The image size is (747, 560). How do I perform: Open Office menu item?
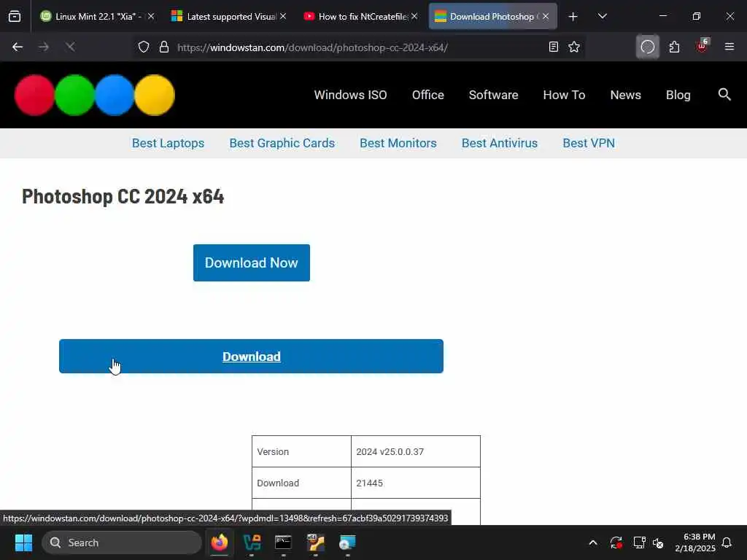(427, 96)
